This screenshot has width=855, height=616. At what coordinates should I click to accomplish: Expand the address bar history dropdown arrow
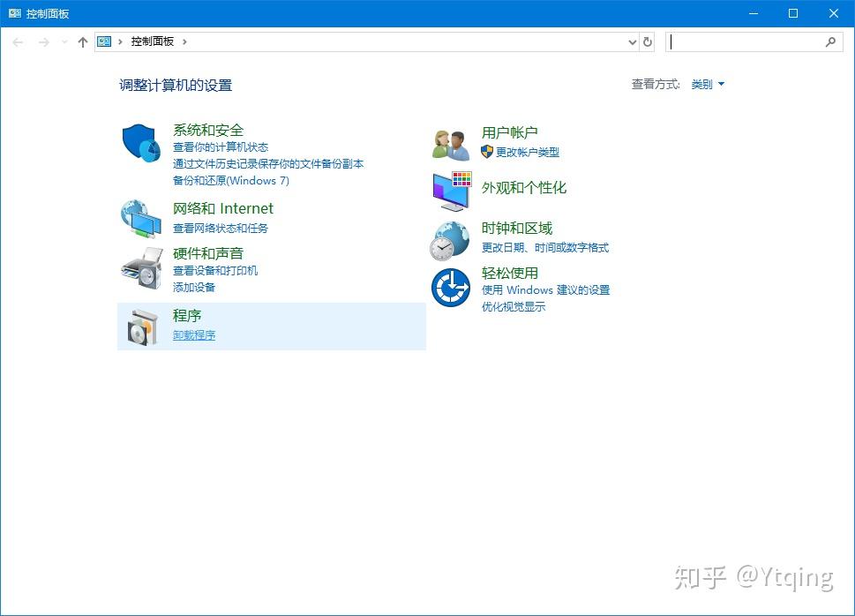click(x=633, y=42)
